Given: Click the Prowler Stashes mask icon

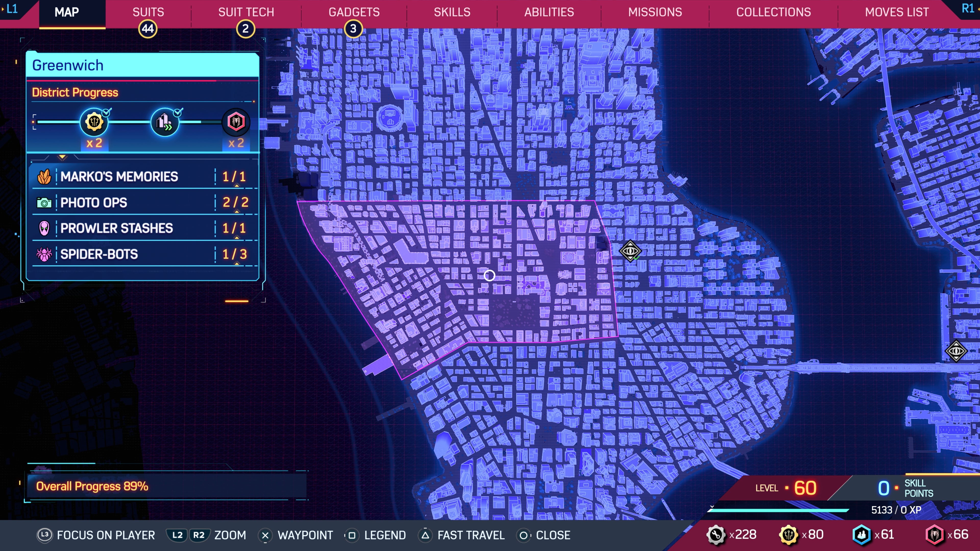Looking at the screenshot, I should pyautogui.click(x=44, y=228).
